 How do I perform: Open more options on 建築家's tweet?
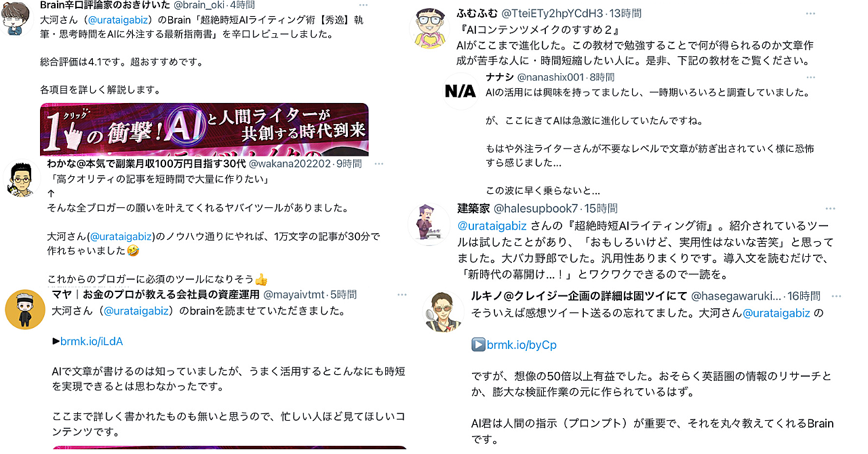pyautogui.click(x=831, y=209)
